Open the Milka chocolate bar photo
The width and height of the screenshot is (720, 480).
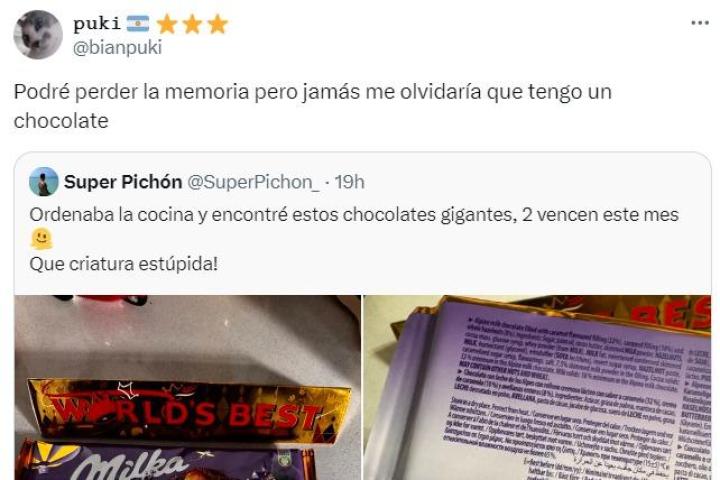pos(188,387)
